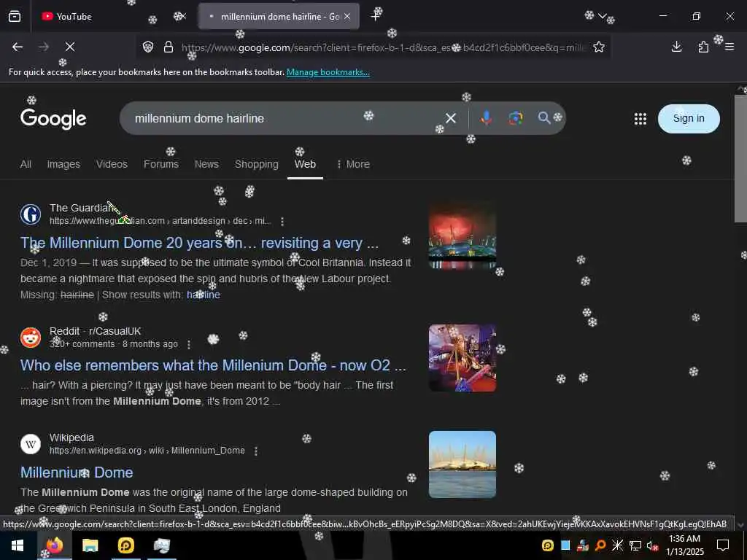Stop loading the current page

point(70,47)
